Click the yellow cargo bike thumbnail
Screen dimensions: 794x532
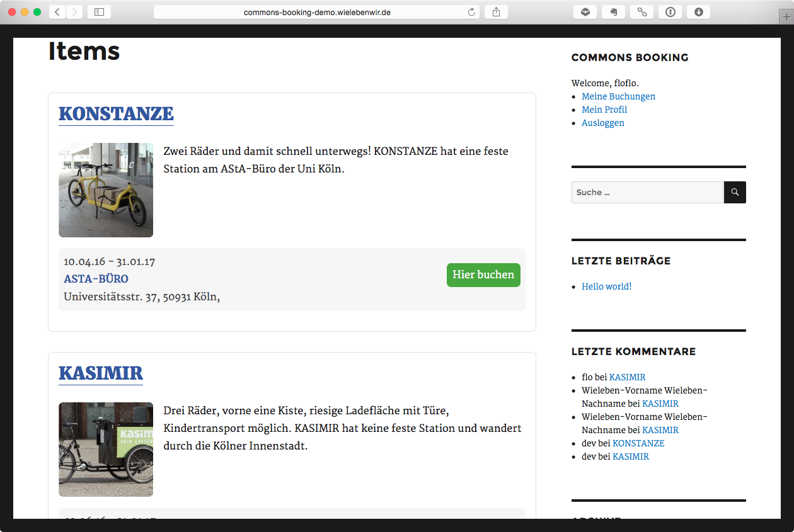pyautogui.click(x=106, y=190)
